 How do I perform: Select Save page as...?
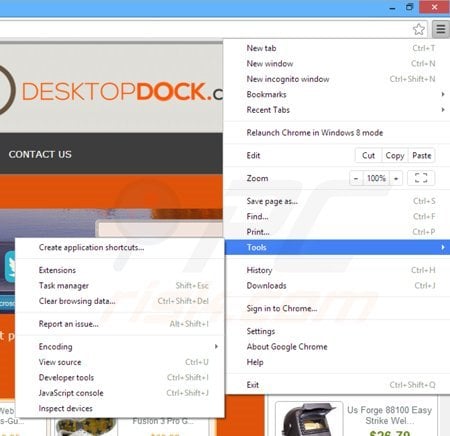(x=337, y=201)
